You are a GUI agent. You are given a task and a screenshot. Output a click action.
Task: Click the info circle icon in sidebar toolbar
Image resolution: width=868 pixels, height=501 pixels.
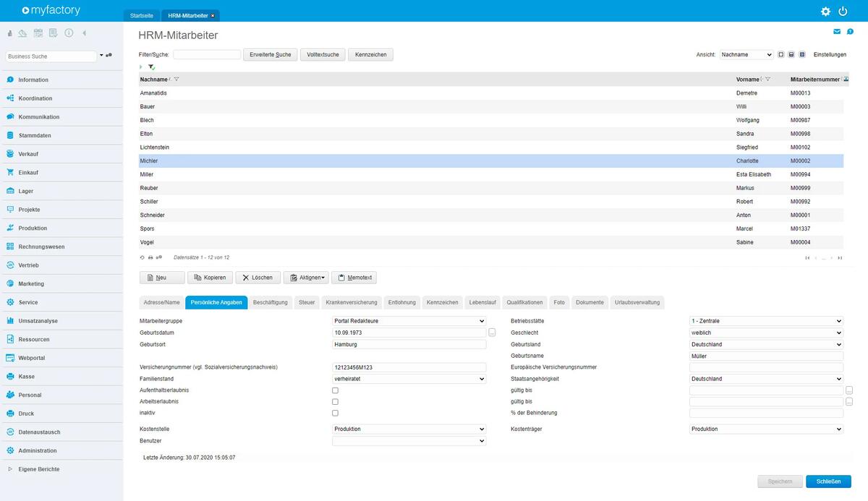69,33
